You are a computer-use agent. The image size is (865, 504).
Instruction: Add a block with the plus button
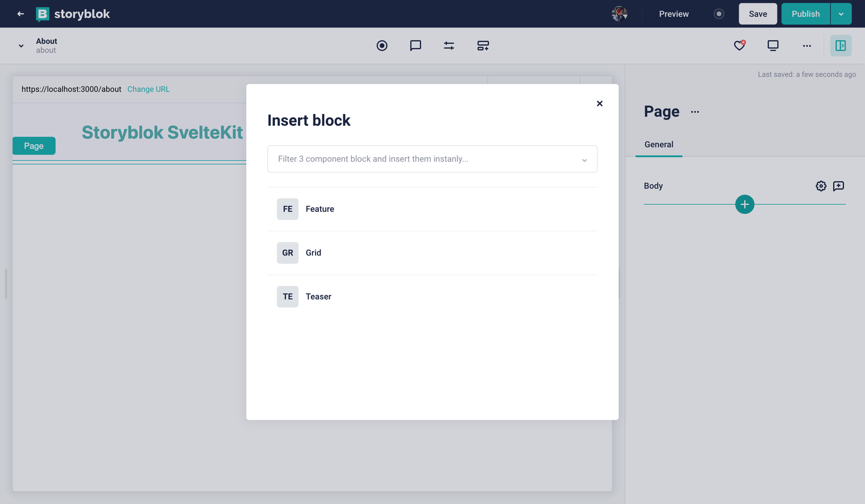pos(745,204)
